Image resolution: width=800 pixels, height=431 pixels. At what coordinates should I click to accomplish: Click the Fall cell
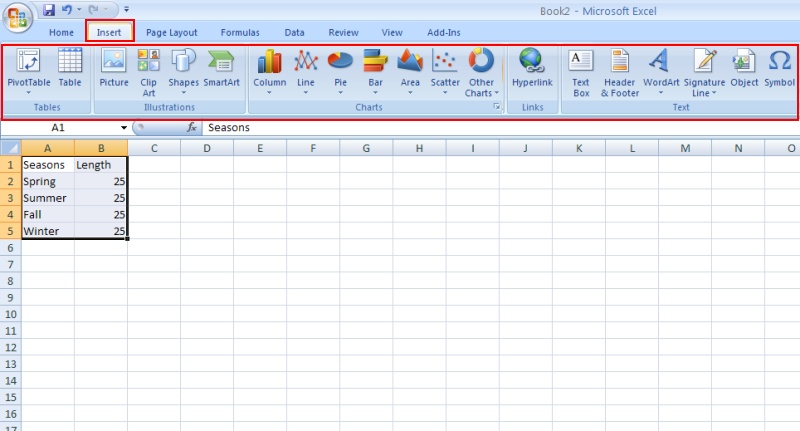[48, 214]
